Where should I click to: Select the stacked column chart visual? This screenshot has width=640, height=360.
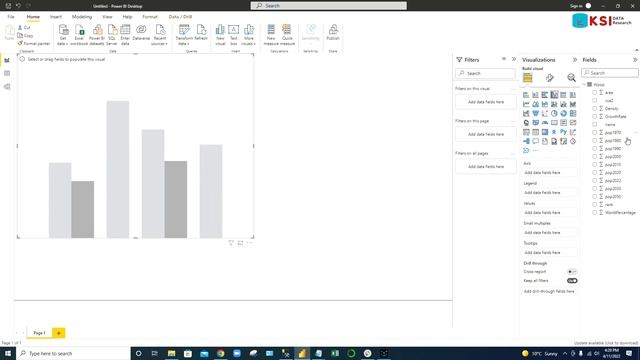[x=536, y=95]
